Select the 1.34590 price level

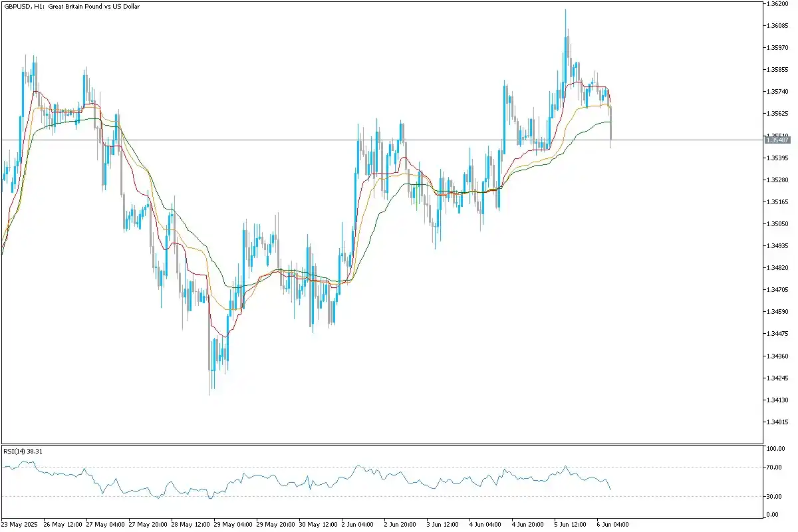pyautogui.click(x=777, y=312)
